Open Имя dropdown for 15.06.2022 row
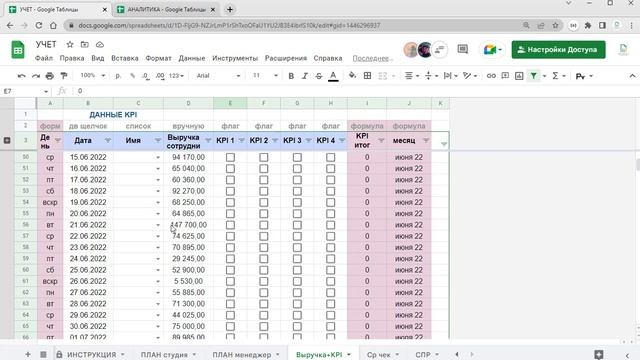The width and height of the screenshot is (640, 360). coord(158,158)
